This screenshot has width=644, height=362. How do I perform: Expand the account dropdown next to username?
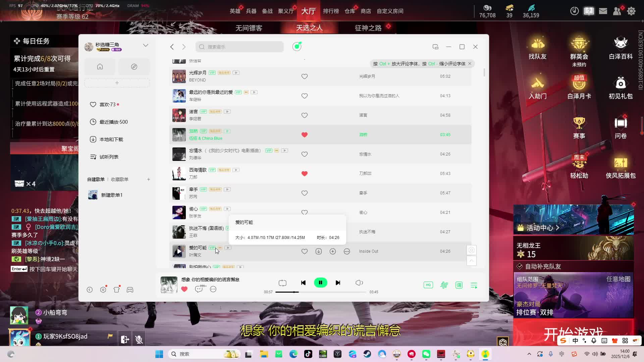coord(146,45)
